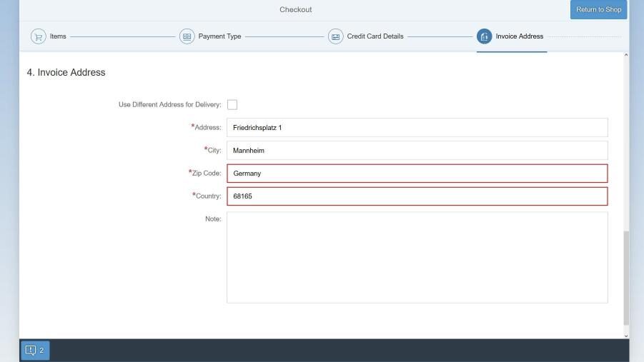Go to the Items step label
The image size is (644, 362).
58,36
